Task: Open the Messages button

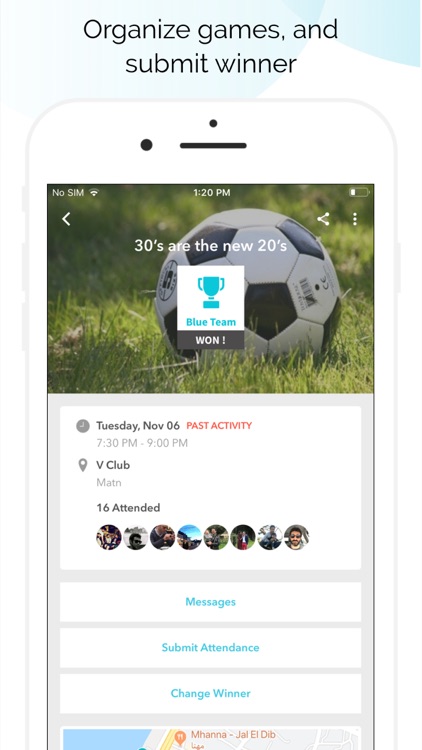Action: [x=211, y=602]
